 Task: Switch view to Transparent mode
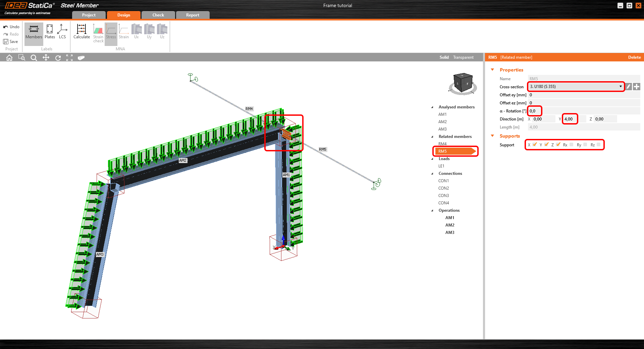pos(463,57)
